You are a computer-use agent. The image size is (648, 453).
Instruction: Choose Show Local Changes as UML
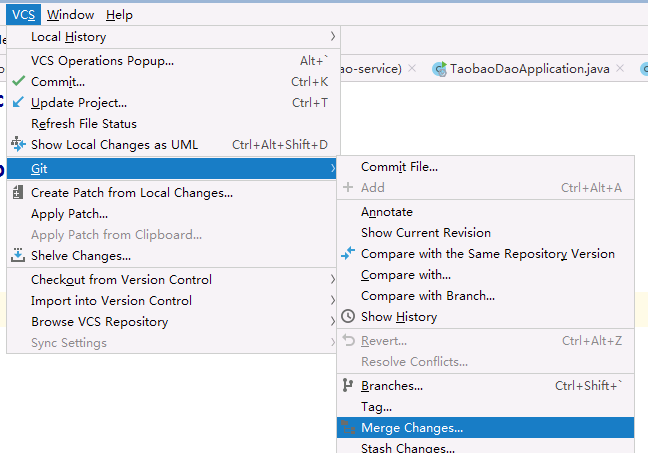(x=173, y=145)
